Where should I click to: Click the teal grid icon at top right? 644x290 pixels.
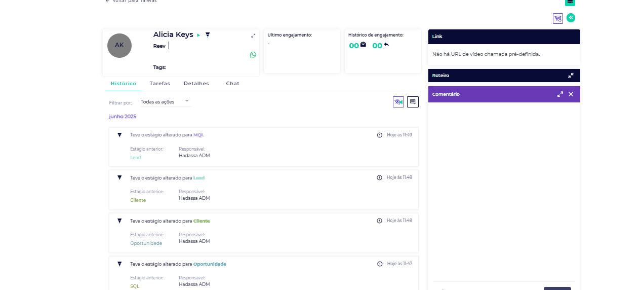[570, 3]
